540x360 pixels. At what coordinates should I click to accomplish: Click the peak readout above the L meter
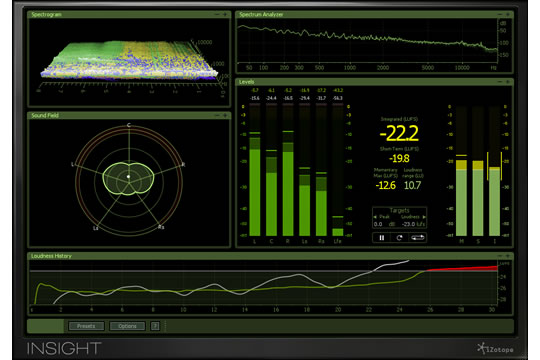pos(255,90)
